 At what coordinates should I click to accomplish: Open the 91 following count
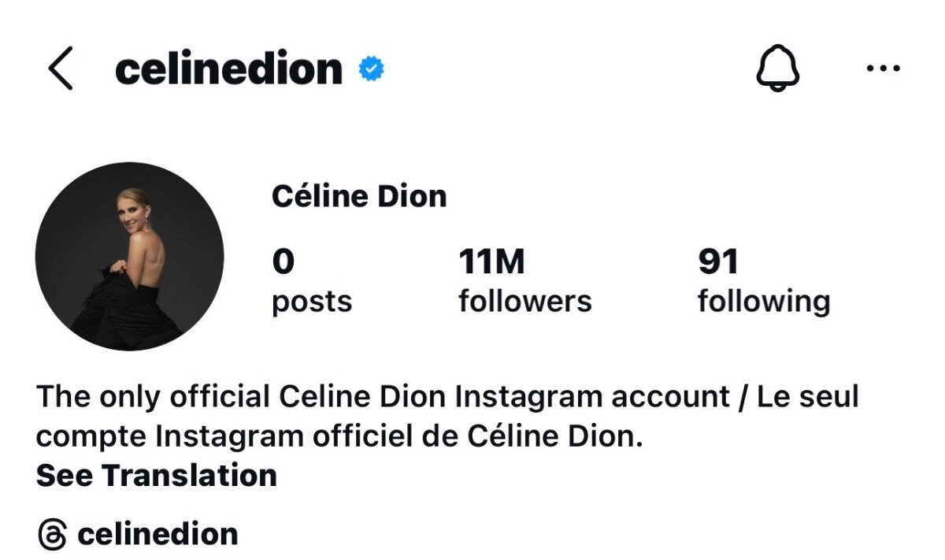tap(718, 262)
